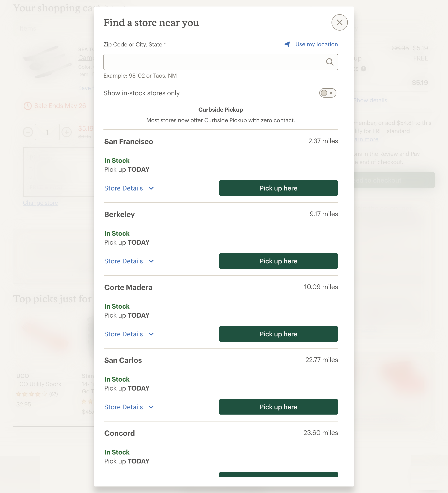
Task: Expand San Carlos Store Details
Action: tap(123, 407)
